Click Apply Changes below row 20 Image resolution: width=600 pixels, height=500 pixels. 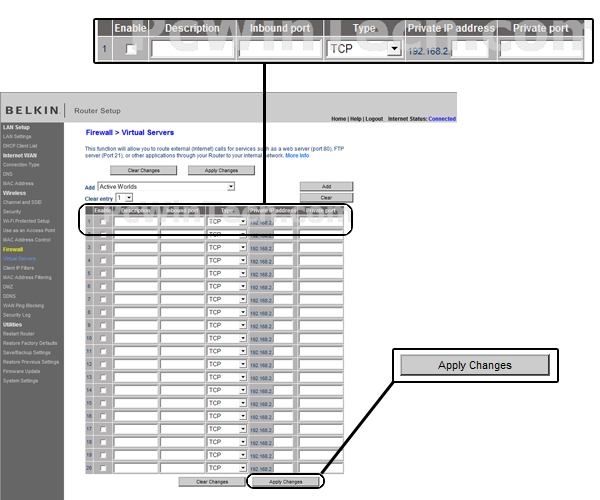pos(285,482)
